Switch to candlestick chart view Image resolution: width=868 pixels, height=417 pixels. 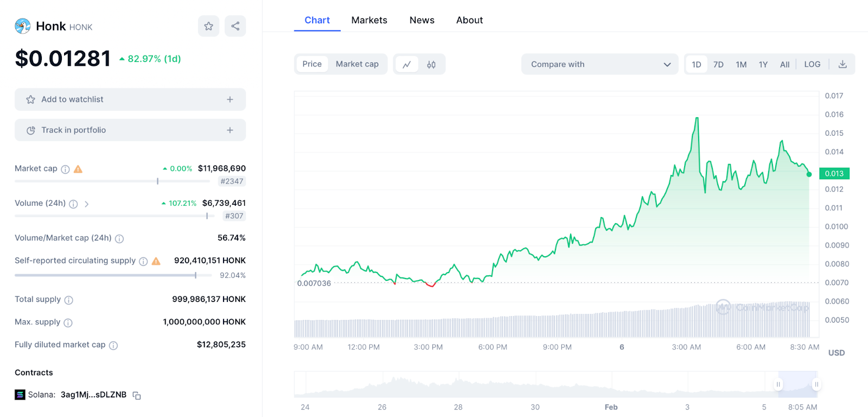[x=431, y=64]
